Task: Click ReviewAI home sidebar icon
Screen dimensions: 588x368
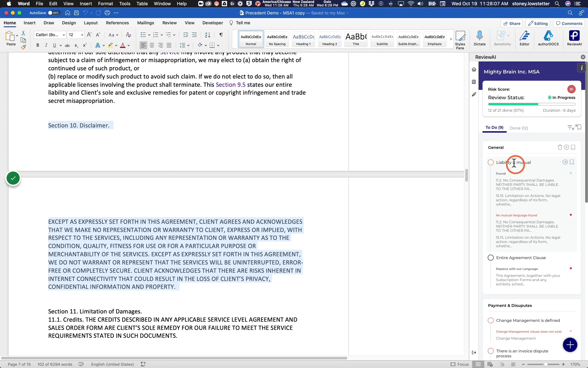Action: coord(474,70)
